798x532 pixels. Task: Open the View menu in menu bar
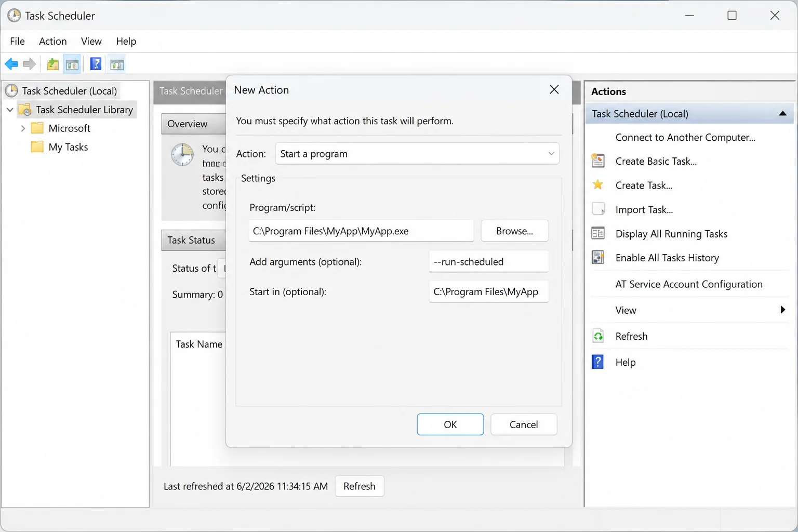point(91,41)
